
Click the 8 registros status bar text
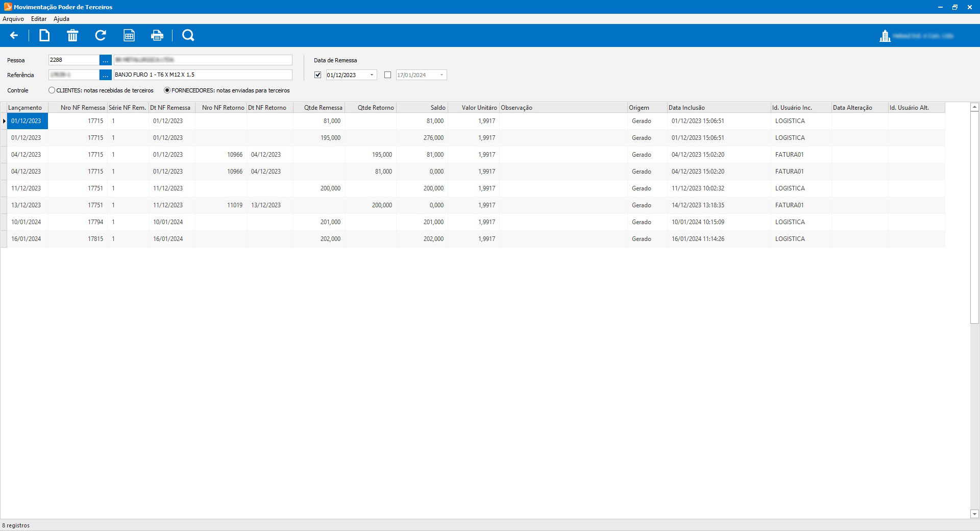(16, 525)
